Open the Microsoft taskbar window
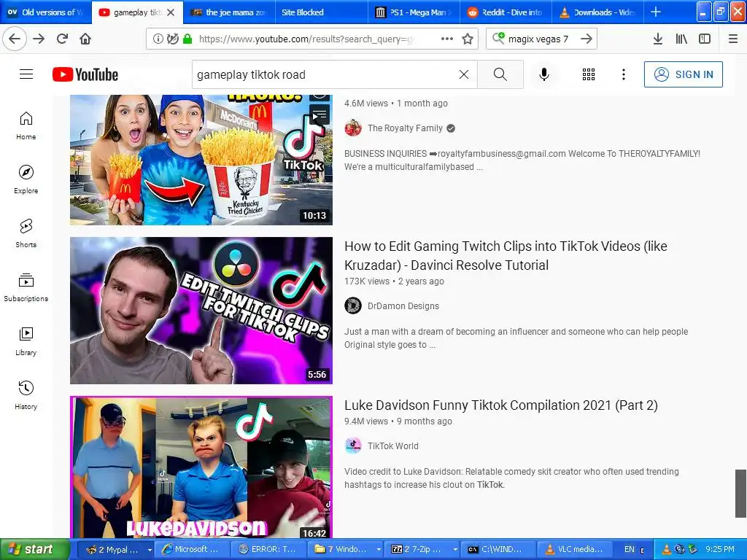The width and height of the screenshot is (747, 560). pos(192,550)
